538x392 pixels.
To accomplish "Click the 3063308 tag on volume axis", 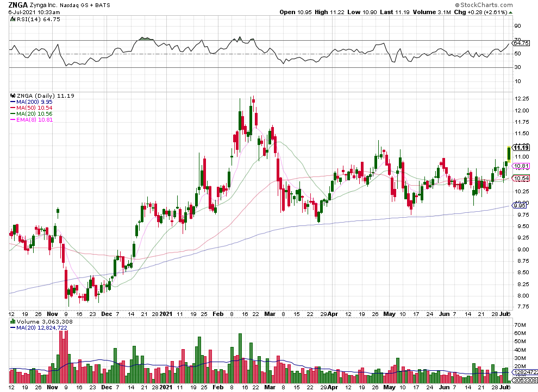I will pyautogui.click(x=525, y=381).
